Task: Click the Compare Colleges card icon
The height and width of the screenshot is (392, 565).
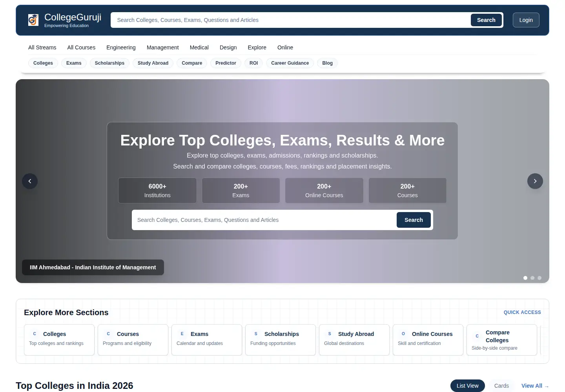Action: [477, 336]
